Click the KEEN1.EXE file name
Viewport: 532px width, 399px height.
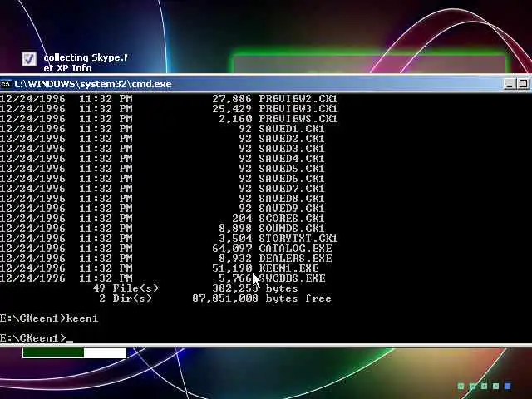click(288, 268)
